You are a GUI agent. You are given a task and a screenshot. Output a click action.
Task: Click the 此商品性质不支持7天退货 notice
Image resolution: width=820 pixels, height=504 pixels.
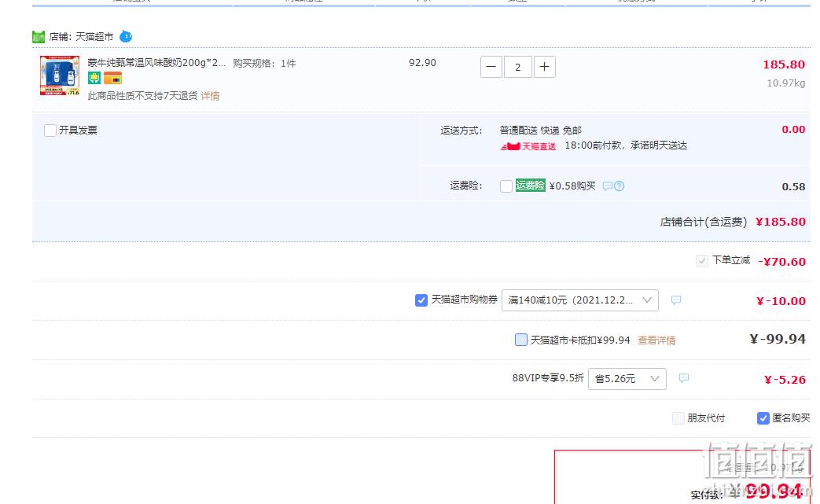click(x=143, y=96)
